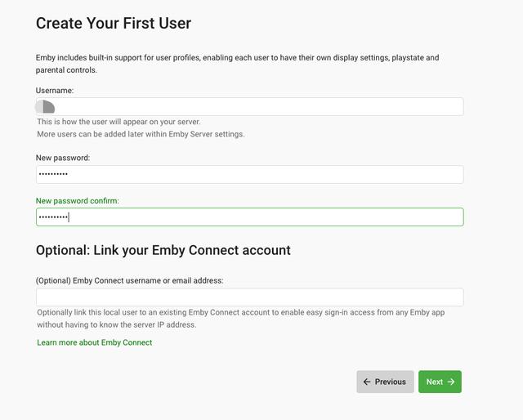The width and height of the screenshot is (523, 420).
Task: Click the right arrow icon on Next
Action: pos(450,382)
